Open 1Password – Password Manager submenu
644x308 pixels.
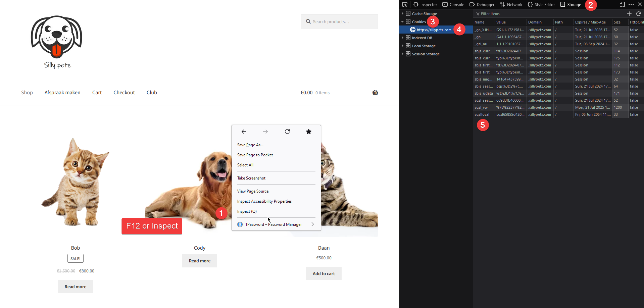tap(276, 224)
